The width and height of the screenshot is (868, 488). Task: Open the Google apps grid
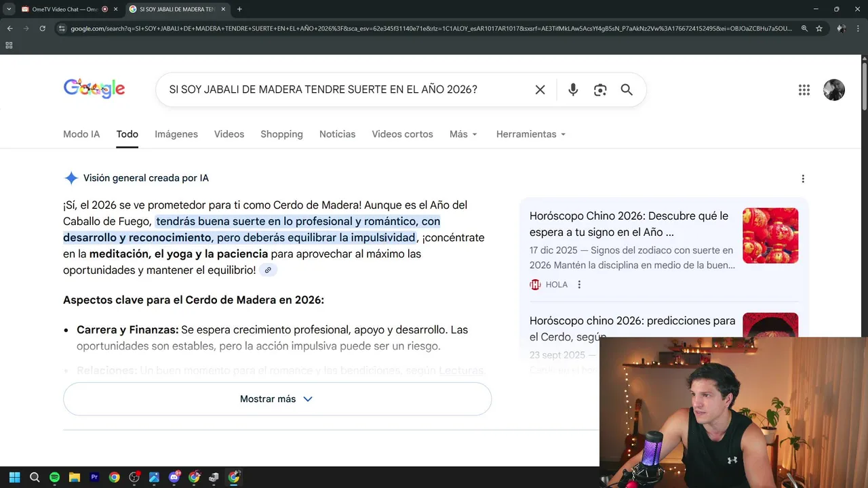coord(804,89)
